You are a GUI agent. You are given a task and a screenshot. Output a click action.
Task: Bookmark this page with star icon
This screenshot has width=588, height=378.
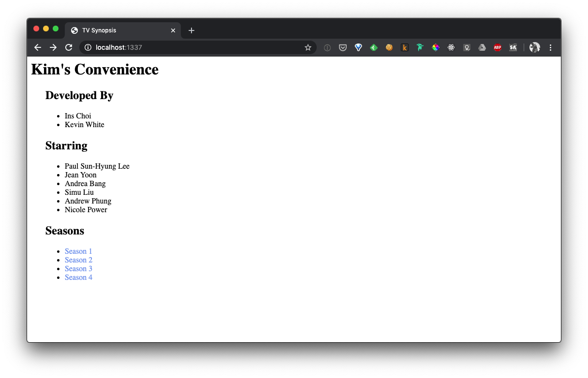[x=308, y=47]
